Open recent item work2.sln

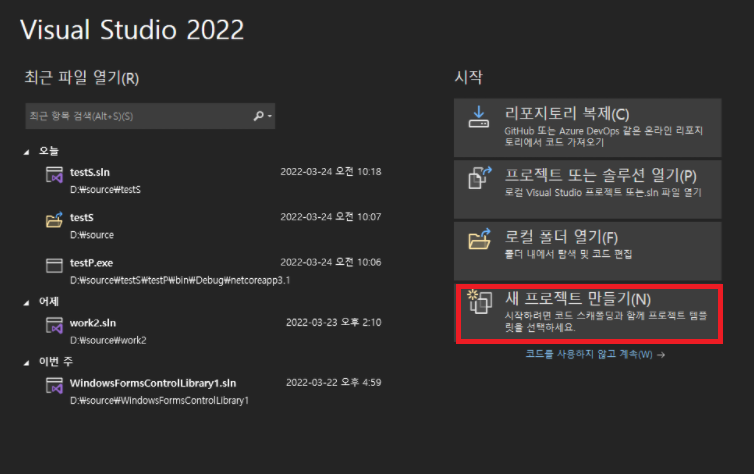tap(93, 323)
